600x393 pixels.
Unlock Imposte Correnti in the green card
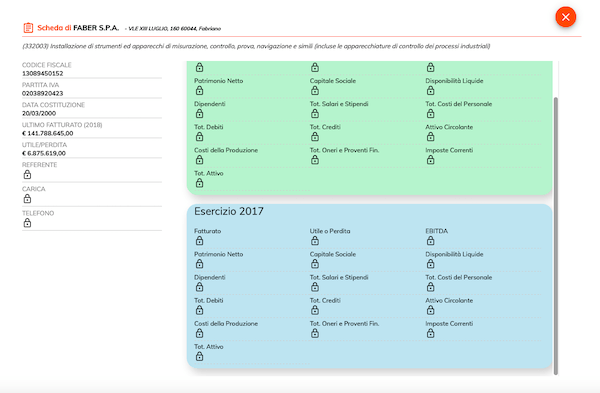pyautogui.click(x=430, y=160)
